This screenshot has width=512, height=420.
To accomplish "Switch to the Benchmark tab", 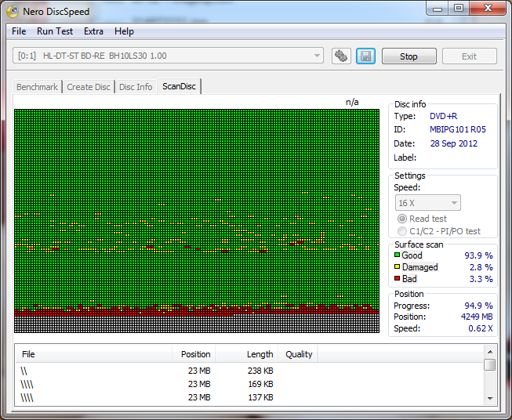I will point(37,87).
